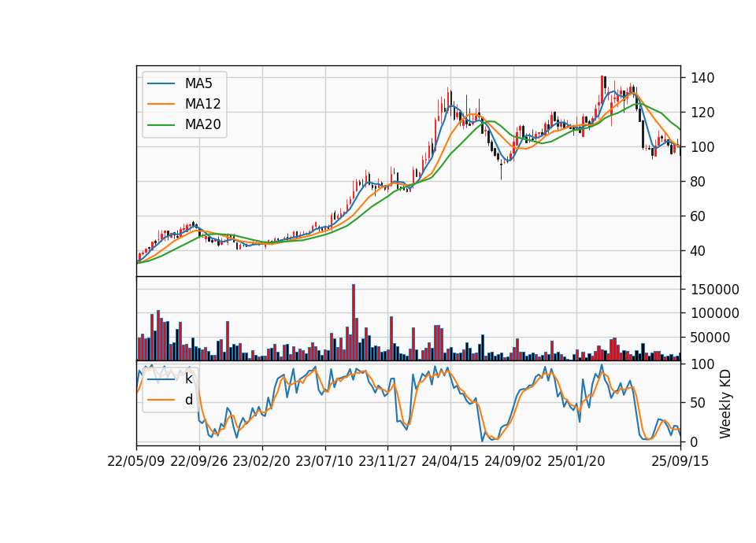
Task: Click the k legend label
Action: click(188, 379)
